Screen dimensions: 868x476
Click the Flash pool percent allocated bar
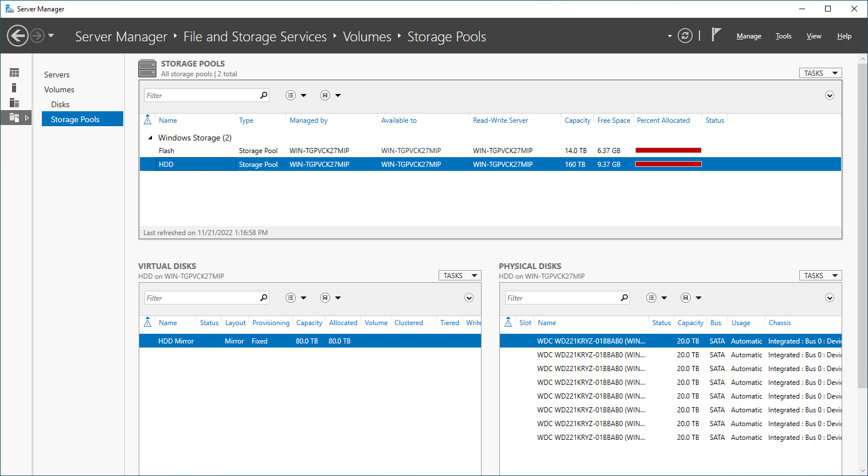[x=668, y=150]
